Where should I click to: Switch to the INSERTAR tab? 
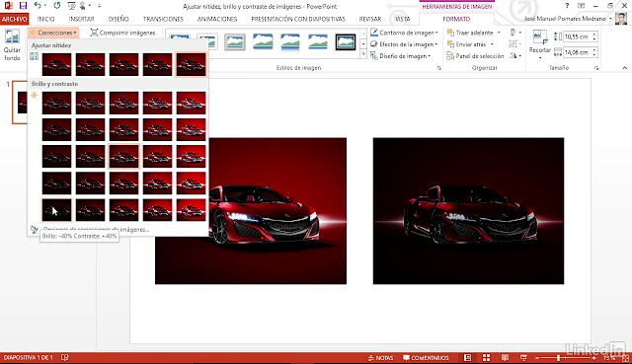(81, 19)
